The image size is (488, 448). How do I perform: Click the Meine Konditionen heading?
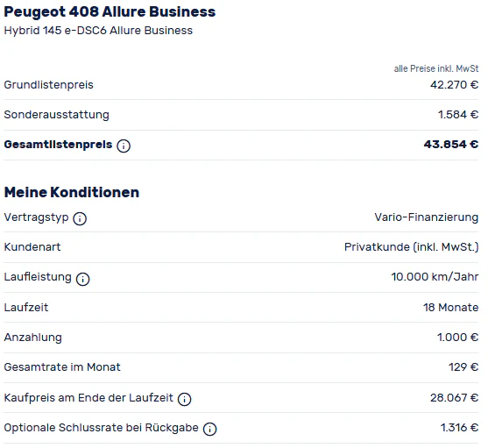[72, 192]
